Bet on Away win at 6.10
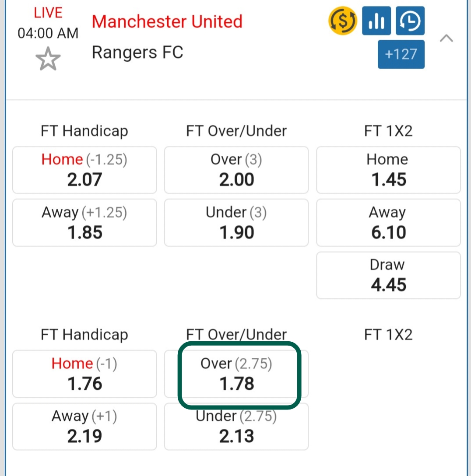This screenshot has width=471, height=476. [388, 223]
